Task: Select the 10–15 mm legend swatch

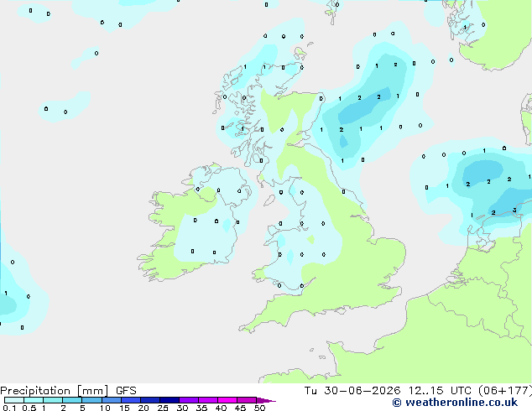Action: [112, 400]
